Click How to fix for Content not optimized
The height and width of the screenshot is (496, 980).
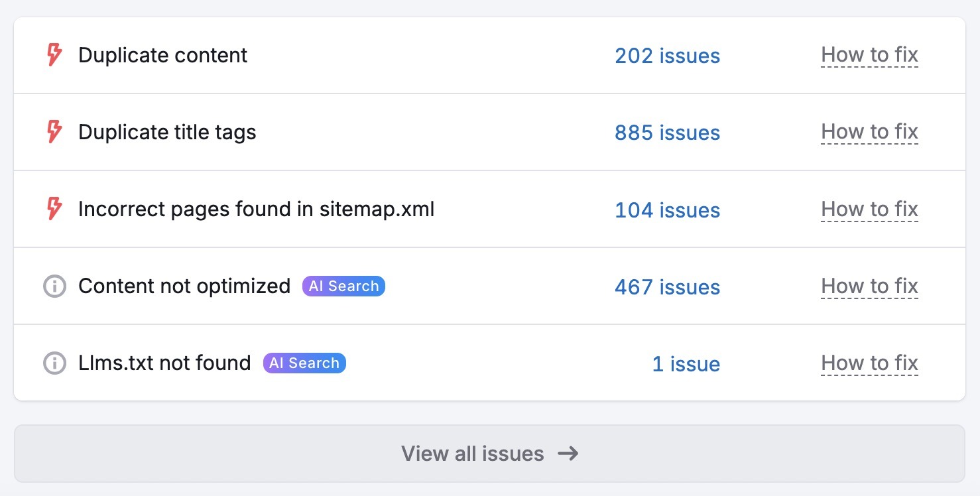869,286
